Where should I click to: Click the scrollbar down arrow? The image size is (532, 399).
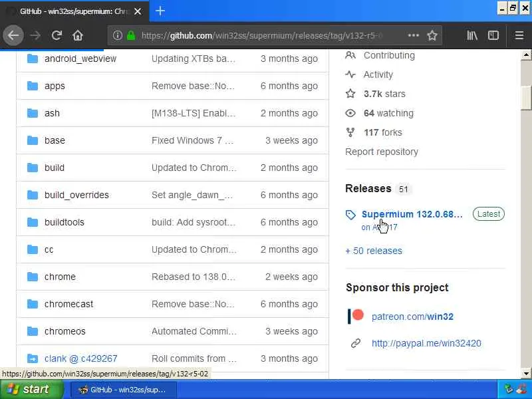pos(526,374)
